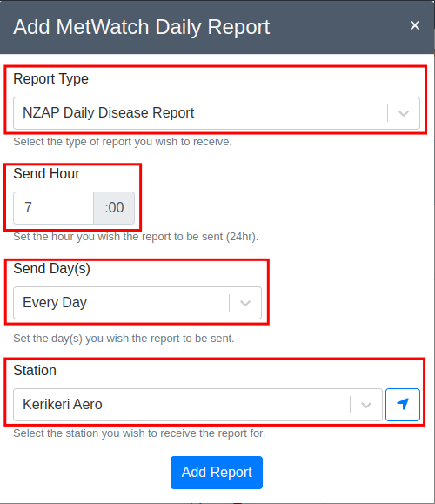Viewport: 435px width, 504px height.
Task: Click the station selection hint text
Action: click(139, 433)
